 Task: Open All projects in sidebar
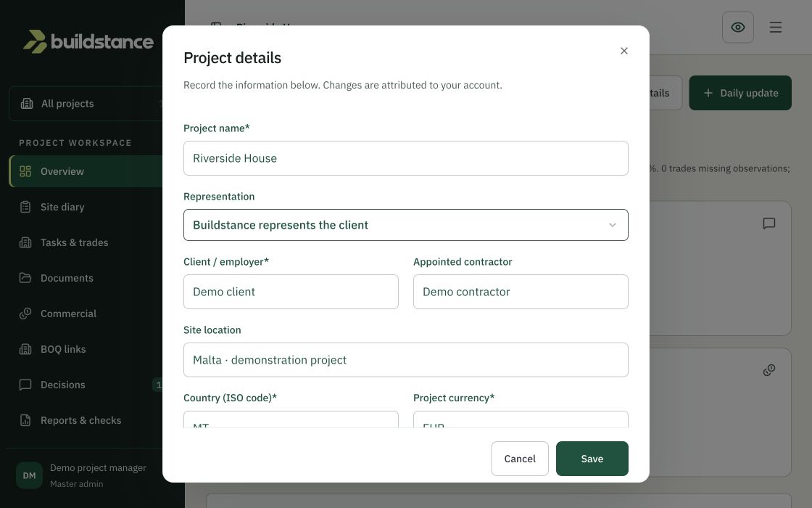point(86,104)
